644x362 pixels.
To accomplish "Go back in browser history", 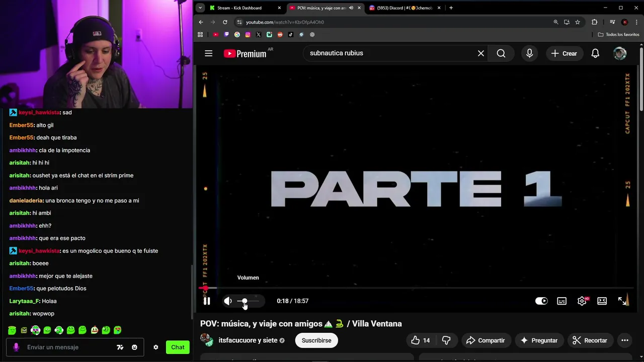I will click(201, 22).
